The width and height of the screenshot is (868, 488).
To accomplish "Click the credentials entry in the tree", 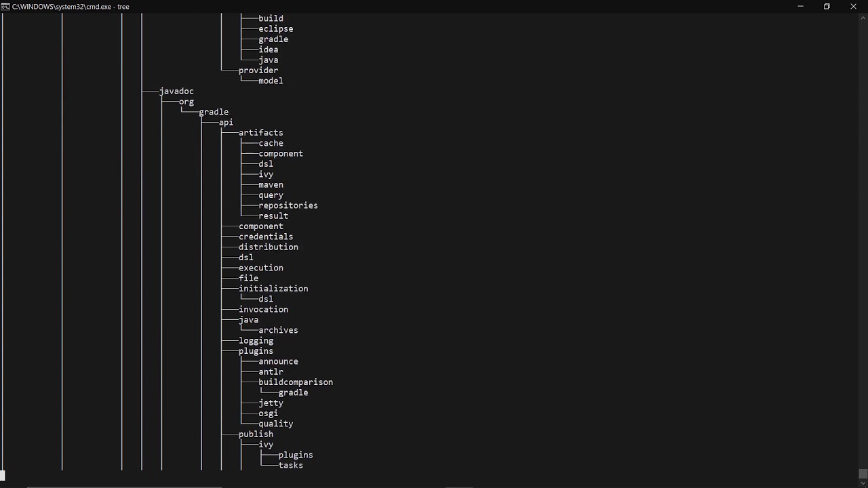I will tap(265, 237).
